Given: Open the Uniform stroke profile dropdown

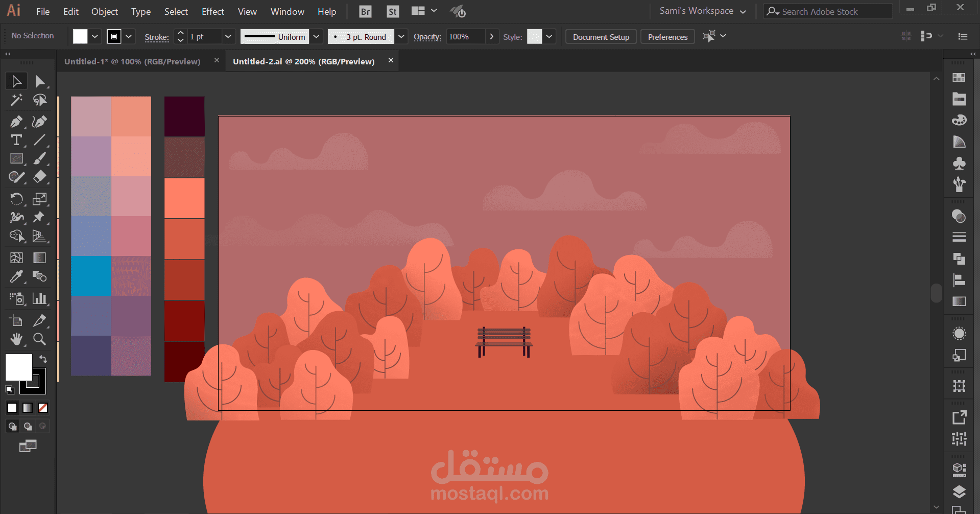Looking at the screenshot, I should [x=316, y=36].
